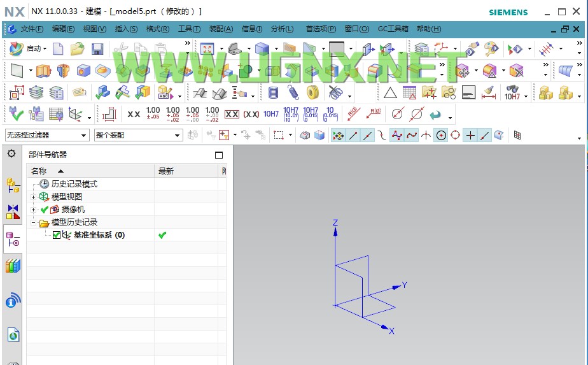588x365 pixels.
Task: Open the navigator settings gear icon
Action: 11,154
